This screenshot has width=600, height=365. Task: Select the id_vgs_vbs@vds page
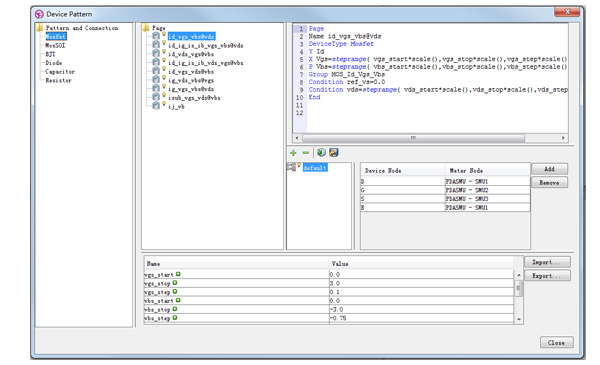(x=191, y=36)
